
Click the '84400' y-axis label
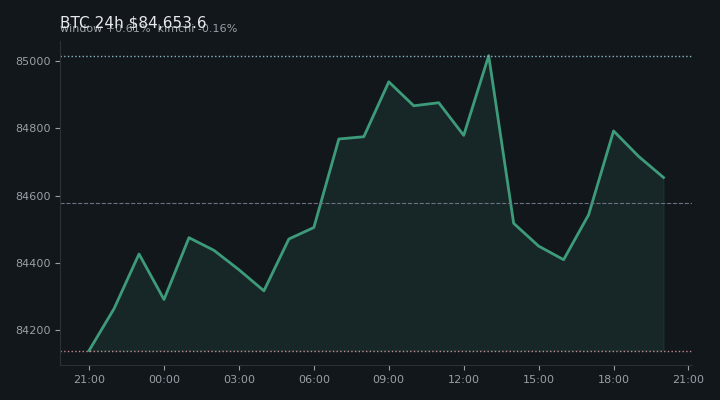pyautogui.click(x=33, y=264)
